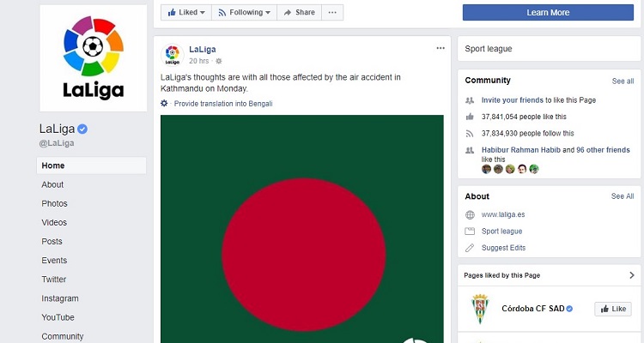Like the Córdoba CF SAD page
644x343 pixels.
tap(613, 309)
